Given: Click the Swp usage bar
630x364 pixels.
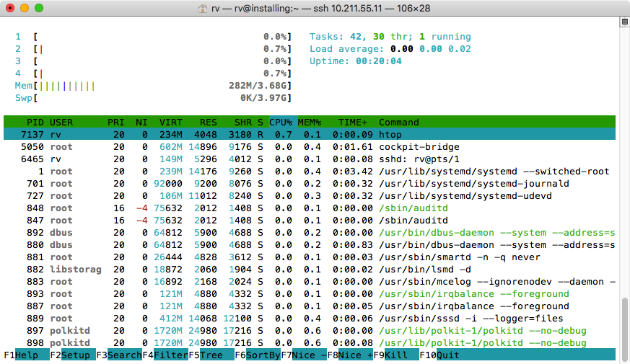Looking at the screenshot, I should click(x=154, y=98).
